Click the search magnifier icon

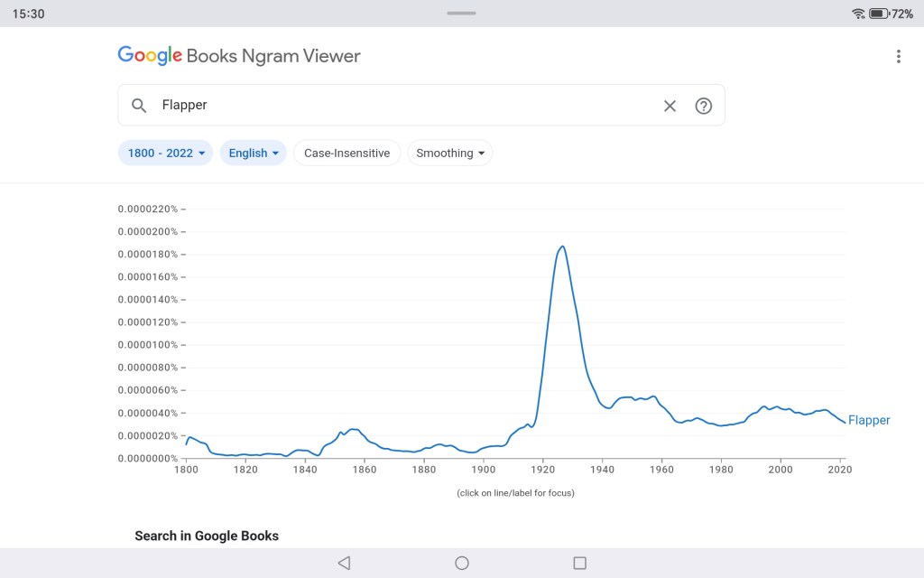(x=139, y=106)
